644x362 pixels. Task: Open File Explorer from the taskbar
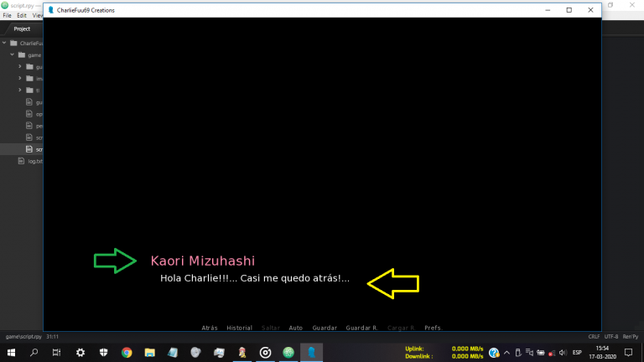pyautogui.click(x=149, y=353)
